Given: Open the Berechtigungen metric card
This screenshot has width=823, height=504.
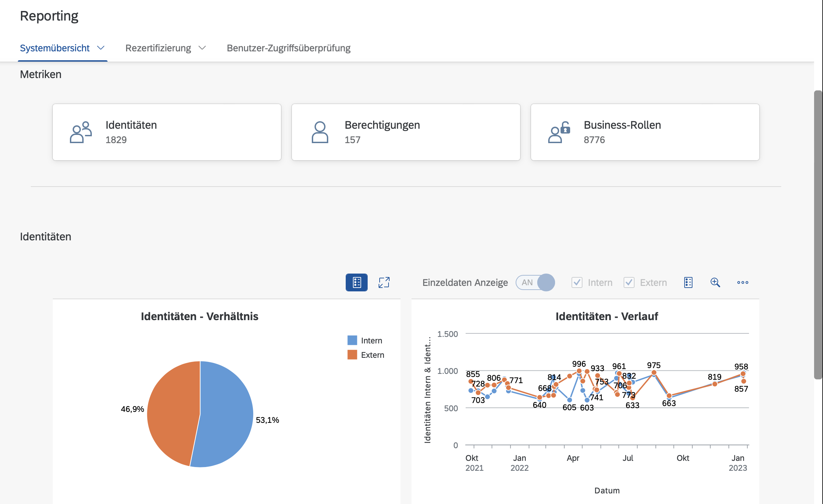Looking at the screenshot, I should (x=406, y=132).
